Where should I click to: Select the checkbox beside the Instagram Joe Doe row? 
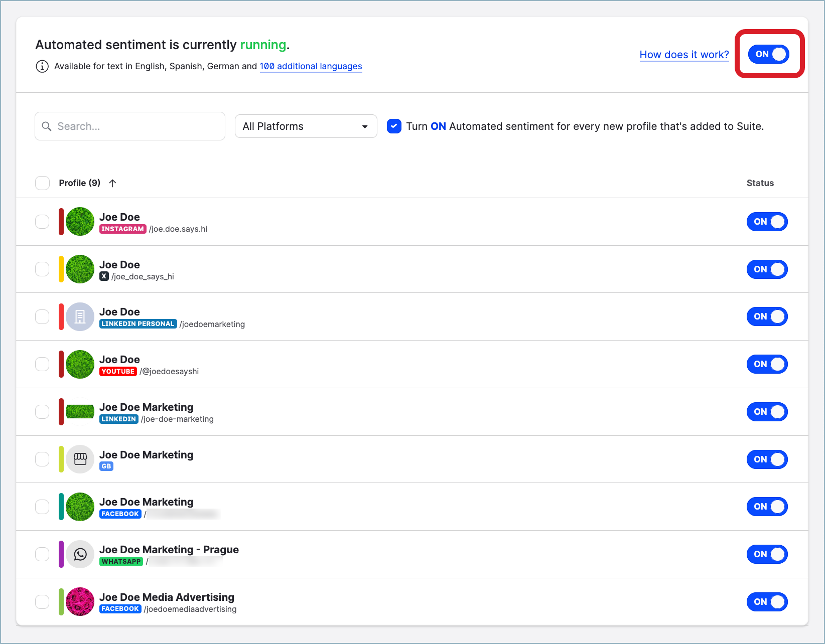pyautogui.click(x=42, y=221)
